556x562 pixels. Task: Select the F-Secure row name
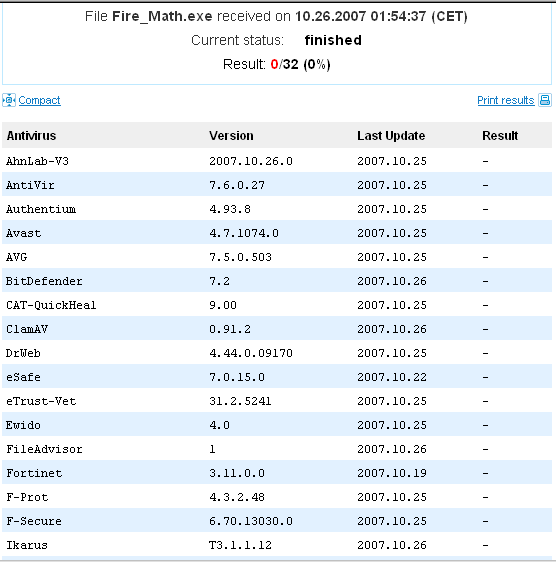(x=34, y=521)
